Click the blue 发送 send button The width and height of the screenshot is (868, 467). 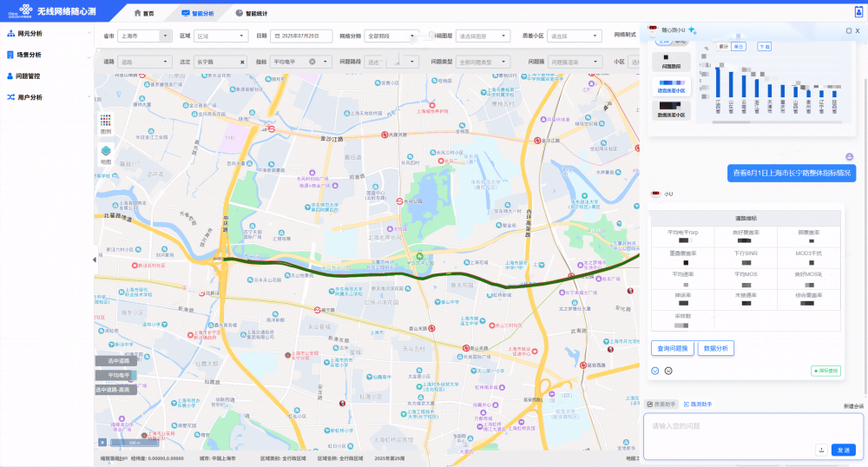tap(844, 450)
